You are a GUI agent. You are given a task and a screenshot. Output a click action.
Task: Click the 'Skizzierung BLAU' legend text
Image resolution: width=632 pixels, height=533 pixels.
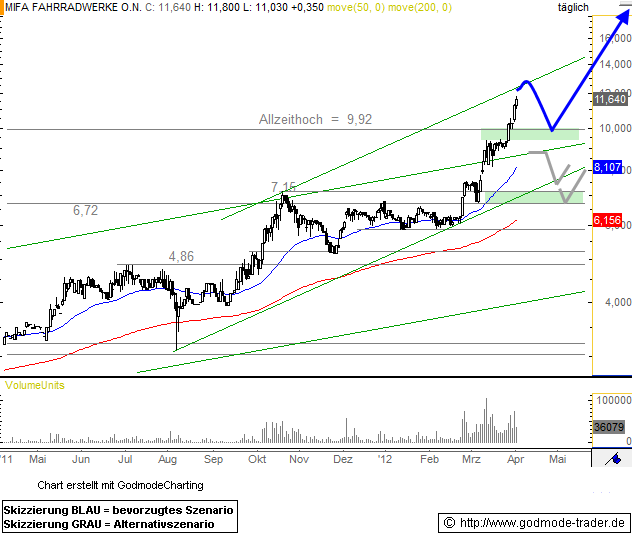119,510
